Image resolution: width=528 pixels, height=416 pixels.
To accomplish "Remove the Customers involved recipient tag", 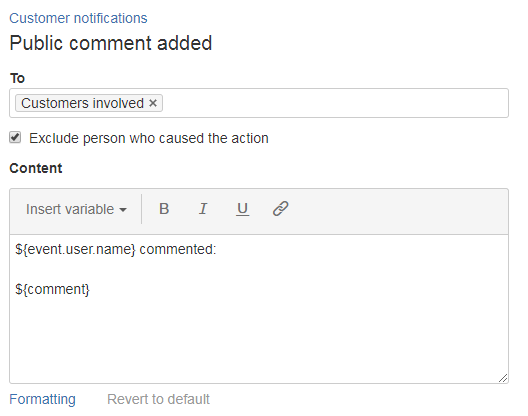I will (x=153, y=103).
